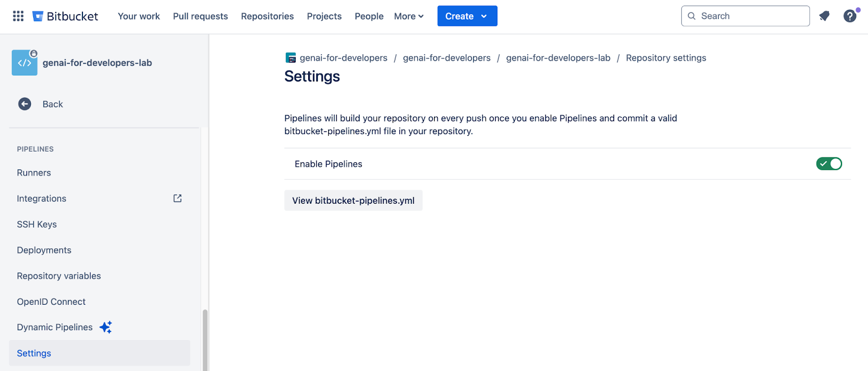Open the help question mark icon
868x371 pixels.
tap(850, 16)
